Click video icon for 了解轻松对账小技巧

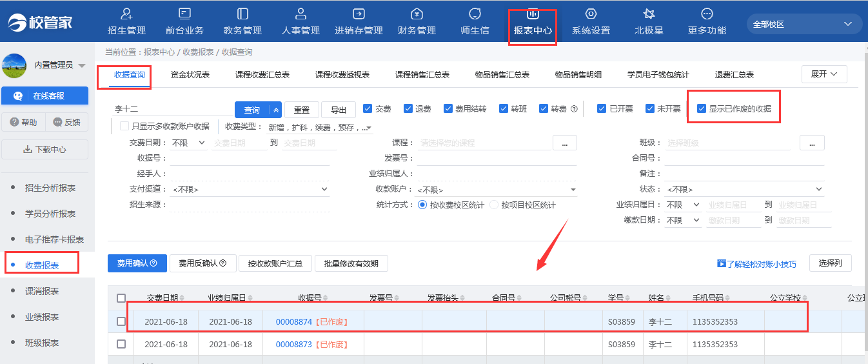click(722, 264)
